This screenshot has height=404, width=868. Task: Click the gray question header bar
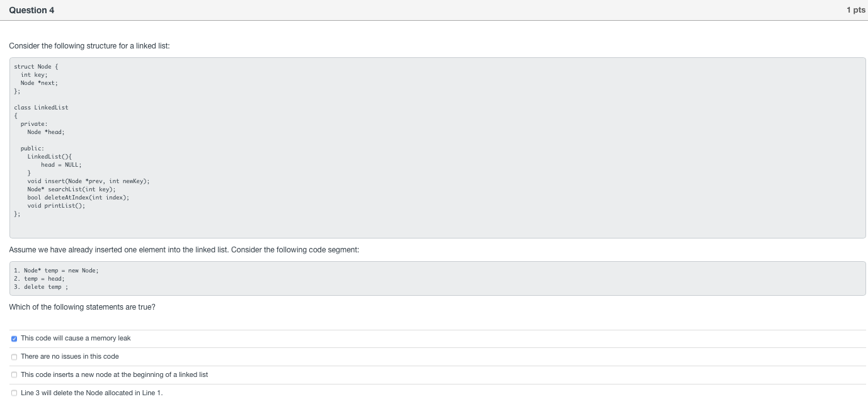pos(435,10)
